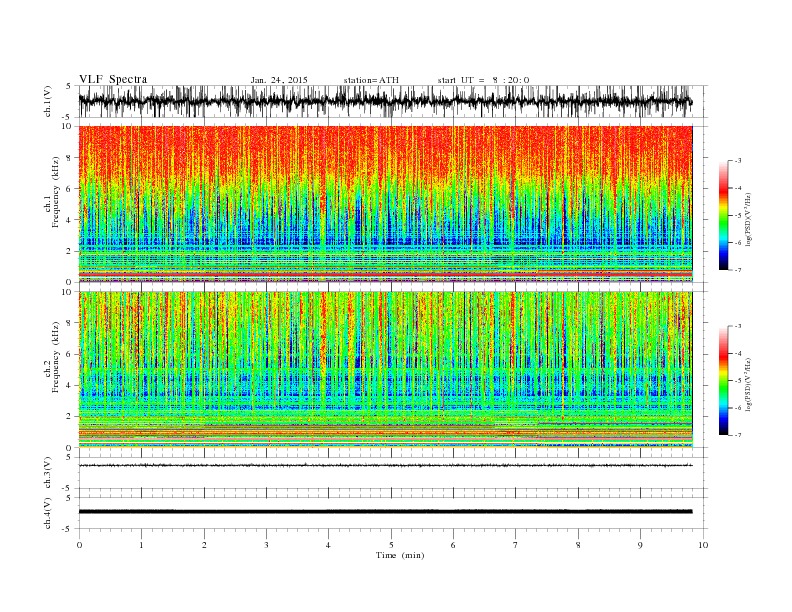
Task: Click the "Time (min)" axis title
Action: click(400, 555)
